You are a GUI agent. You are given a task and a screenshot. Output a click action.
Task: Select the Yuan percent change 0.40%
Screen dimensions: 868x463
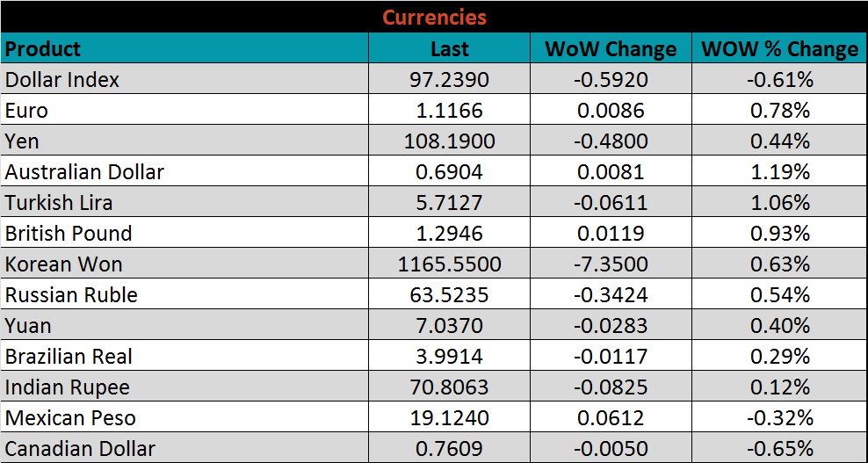(x=779, y=326)
